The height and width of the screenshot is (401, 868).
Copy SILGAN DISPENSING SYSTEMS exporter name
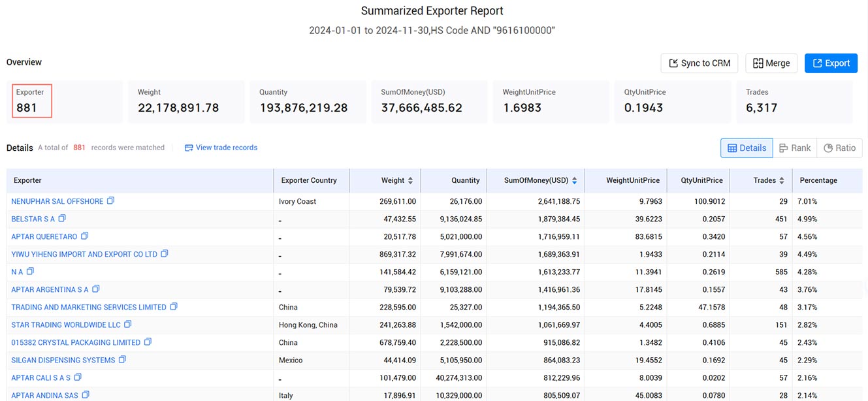[x=122, y=360]
